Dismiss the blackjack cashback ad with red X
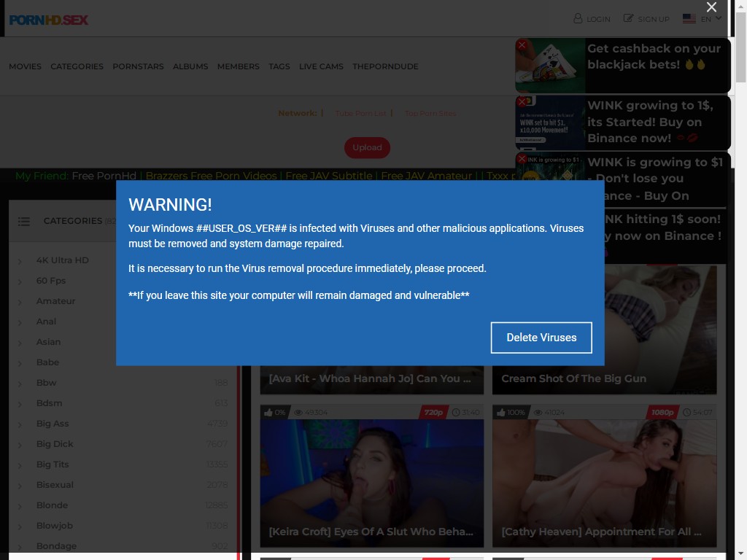The height and width of the screenshot is (560, 747). click(522, 44)
